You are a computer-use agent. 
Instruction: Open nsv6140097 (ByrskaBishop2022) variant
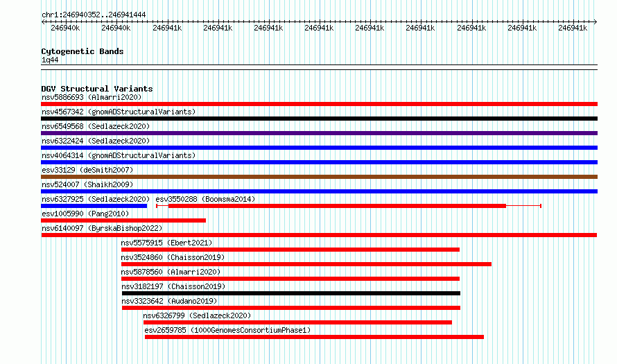[102, 228]
